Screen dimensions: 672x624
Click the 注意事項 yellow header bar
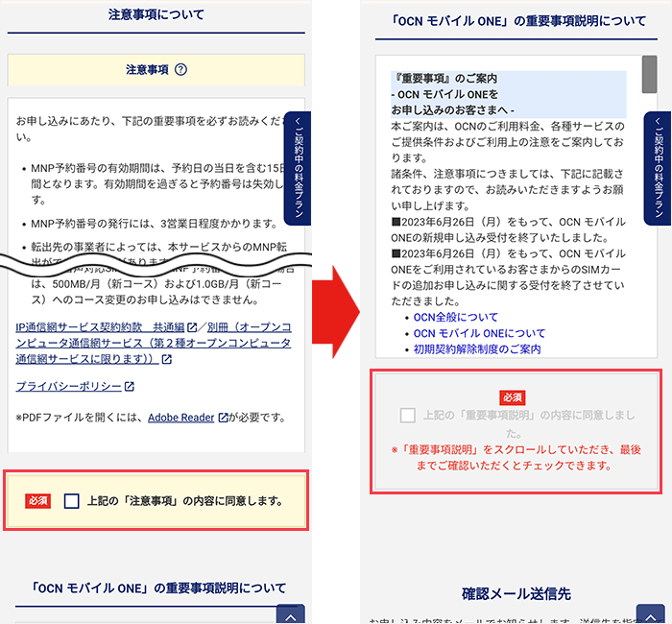point(156,69)
